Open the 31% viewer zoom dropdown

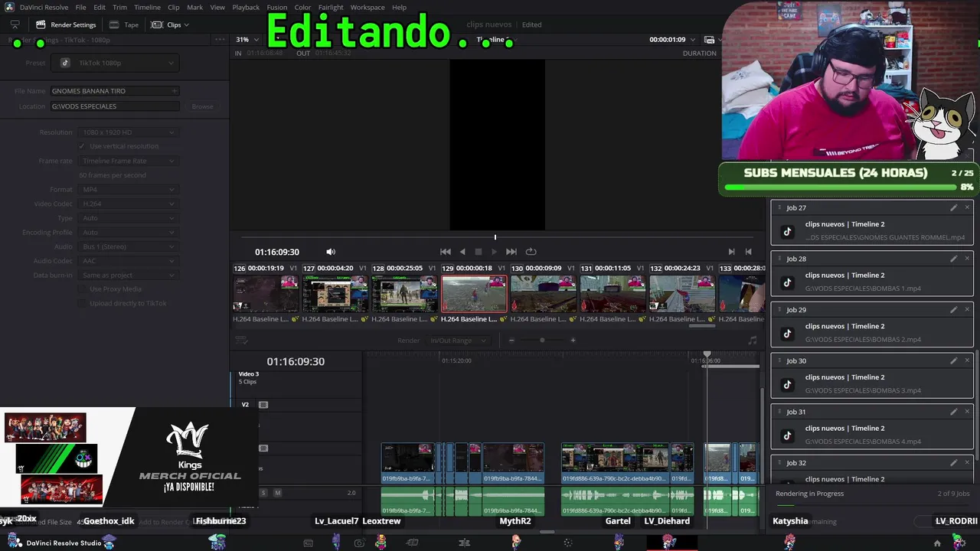pos(246,40)
